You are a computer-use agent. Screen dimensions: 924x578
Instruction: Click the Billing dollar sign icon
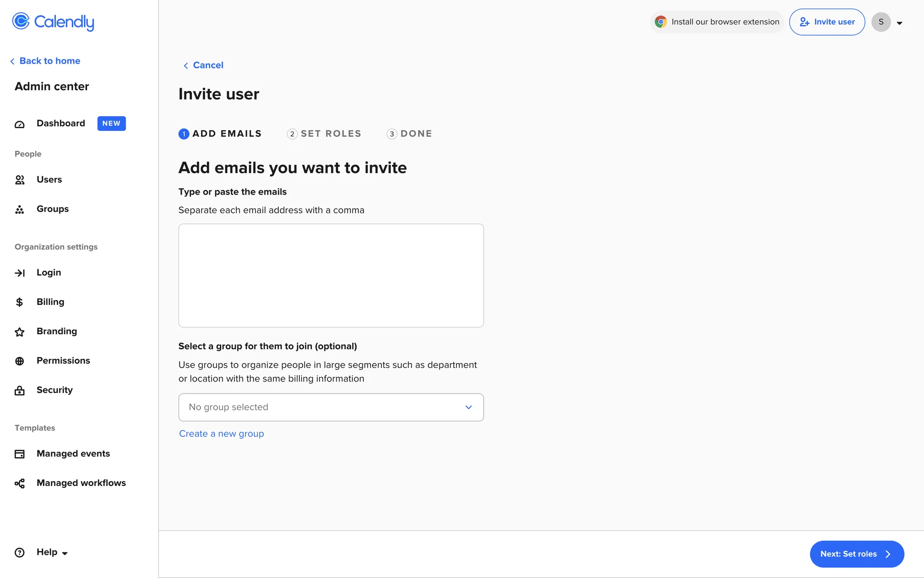19,302
